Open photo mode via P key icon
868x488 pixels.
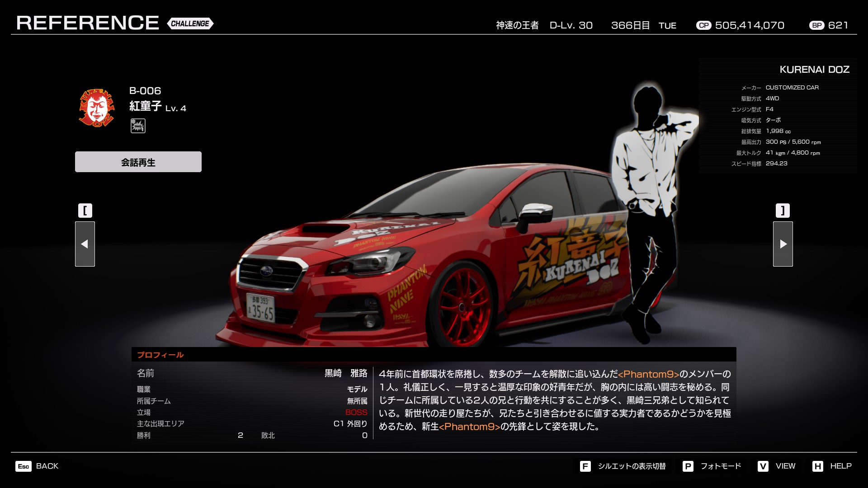point(688,466)
